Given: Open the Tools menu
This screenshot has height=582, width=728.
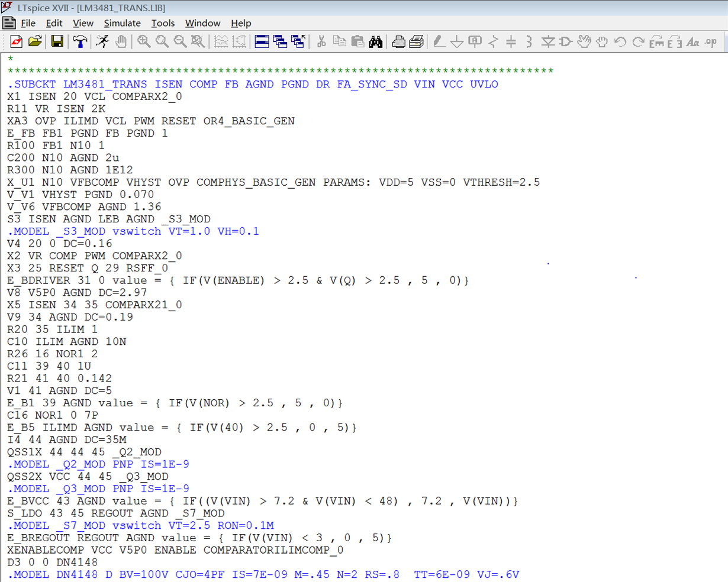Looking at the screenshot, I should (163, 23).
